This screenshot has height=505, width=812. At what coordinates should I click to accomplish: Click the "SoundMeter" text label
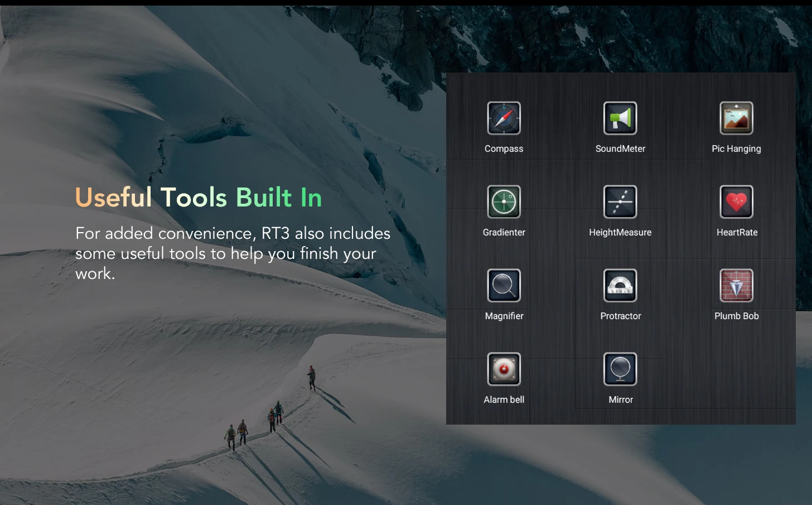pos(620,149)
